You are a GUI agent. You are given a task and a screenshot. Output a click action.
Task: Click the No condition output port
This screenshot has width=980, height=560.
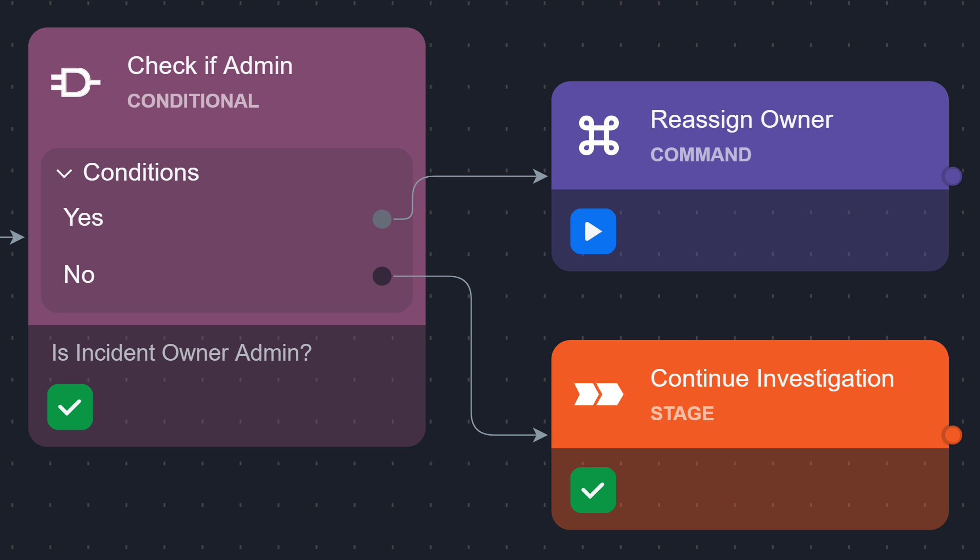pos(382,276)
